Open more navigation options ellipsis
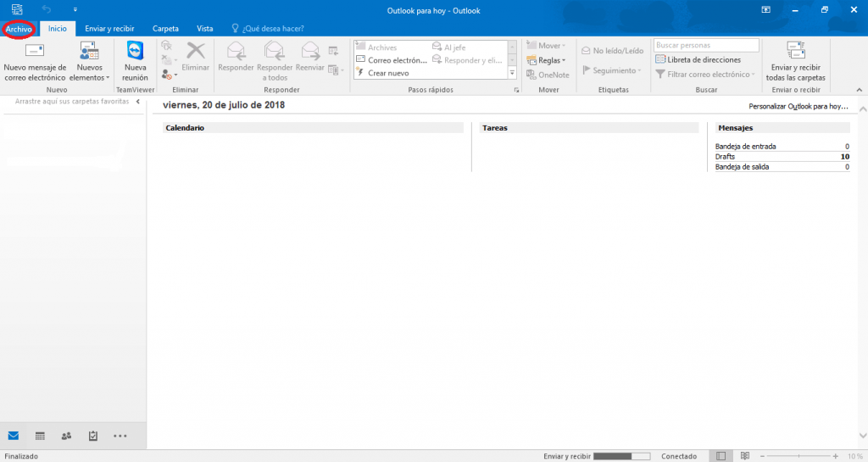 click(x=120, y=436)
